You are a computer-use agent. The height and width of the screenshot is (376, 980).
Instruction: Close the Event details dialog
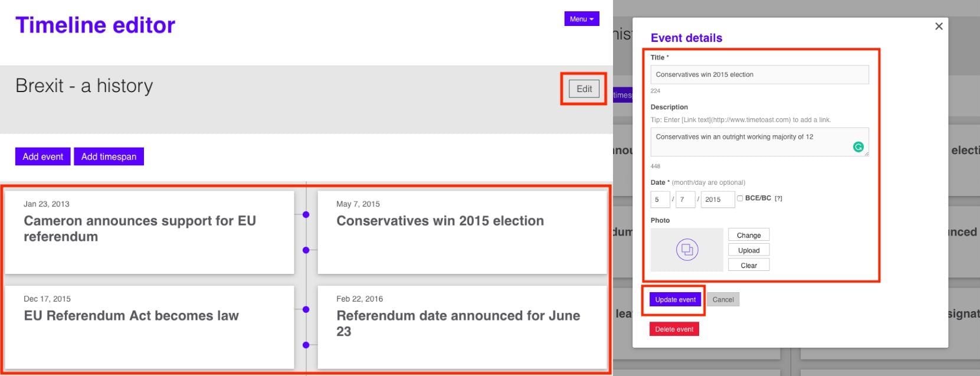click(939, 26)
